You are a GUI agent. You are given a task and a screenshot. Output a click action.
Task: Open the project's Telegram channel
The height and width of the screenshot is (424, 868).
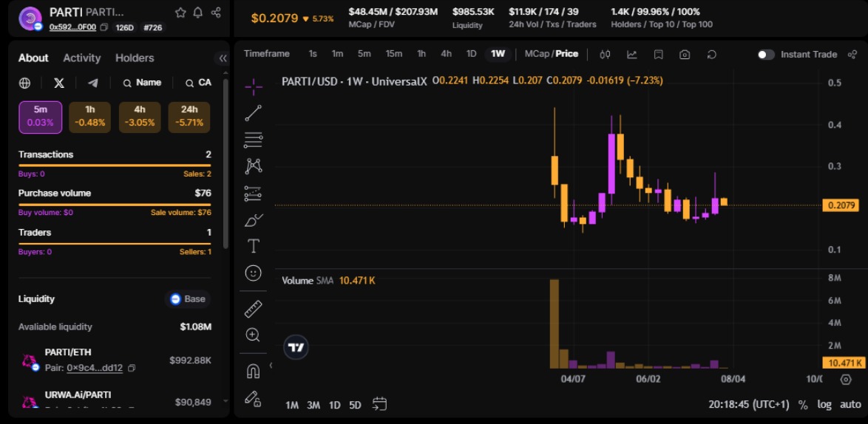coord(93,83)
